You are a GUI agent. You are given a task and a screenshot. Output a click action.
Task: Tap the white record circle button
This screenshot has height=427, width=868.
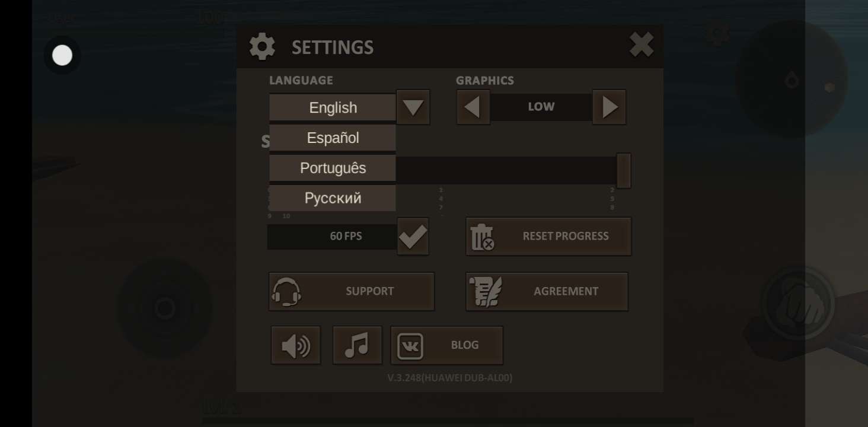(x=62, y=55)
